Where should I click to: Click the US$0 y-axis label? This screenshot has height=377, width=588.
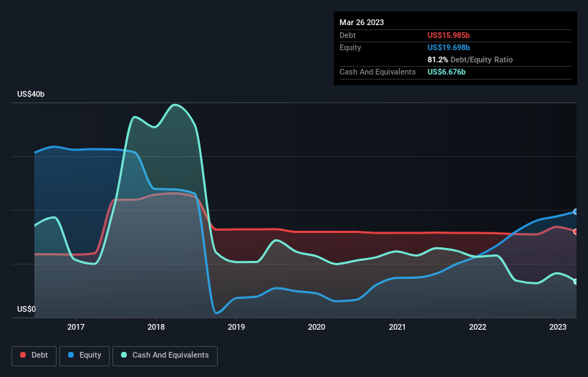point(26,309)
